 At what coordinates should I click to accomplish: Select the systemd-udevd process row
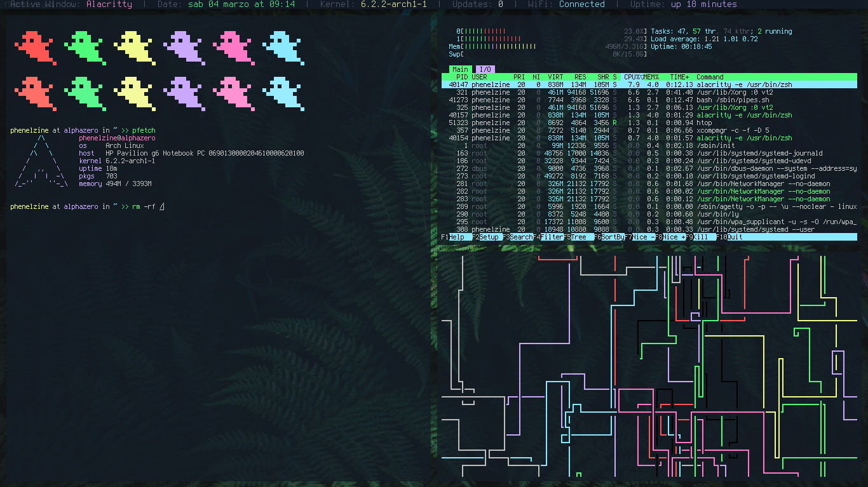pos(649,161)
